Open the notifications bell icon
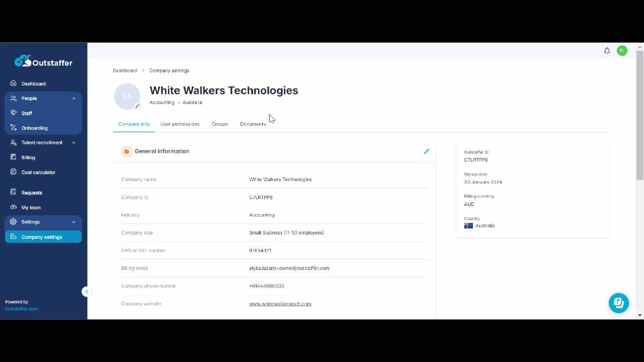 tap(607, 51)
